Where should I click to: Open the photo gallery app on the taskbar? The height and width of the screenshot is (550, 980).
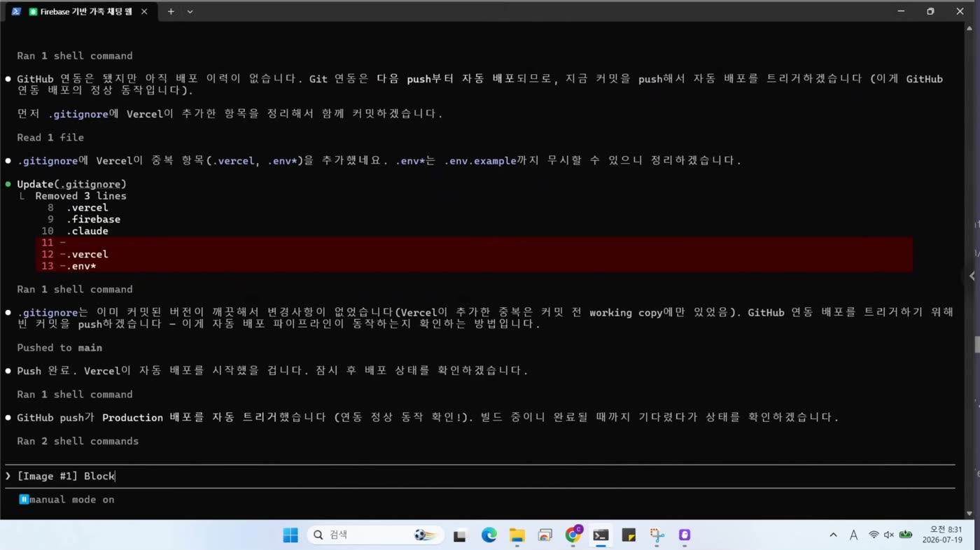[545, 535]
